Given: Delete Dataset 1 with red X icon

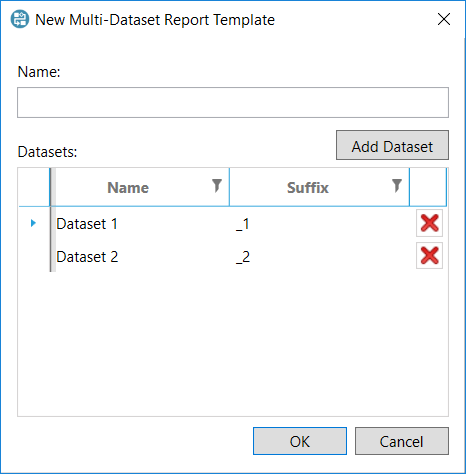Looking at the screenshot, I should pos(429,223).
